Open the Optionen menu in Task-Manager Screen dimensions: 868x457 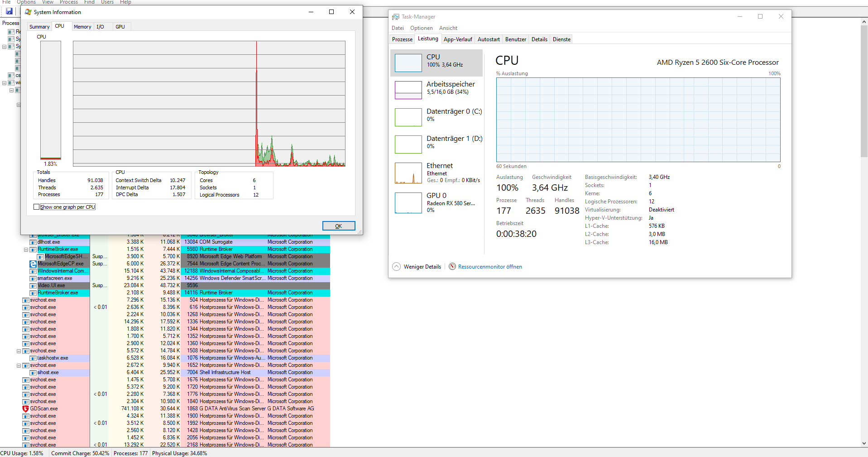[x=422, y=28]
